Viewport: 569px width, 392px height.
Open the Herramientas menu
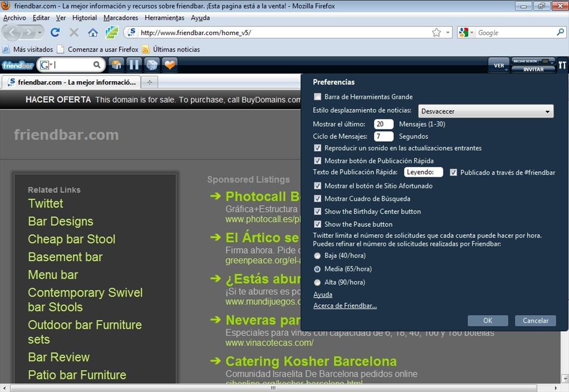click(165, 18)
